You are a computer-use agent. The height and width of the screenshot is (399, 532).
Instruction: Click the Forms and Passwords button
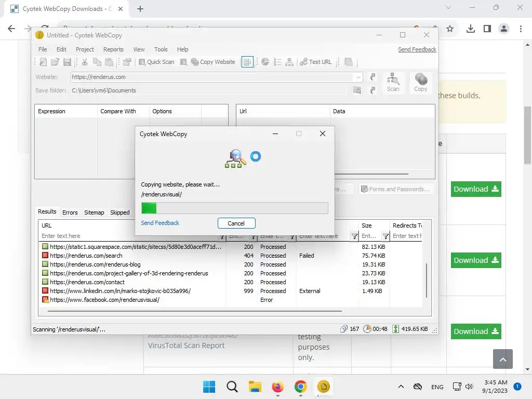tap(396, 189)
